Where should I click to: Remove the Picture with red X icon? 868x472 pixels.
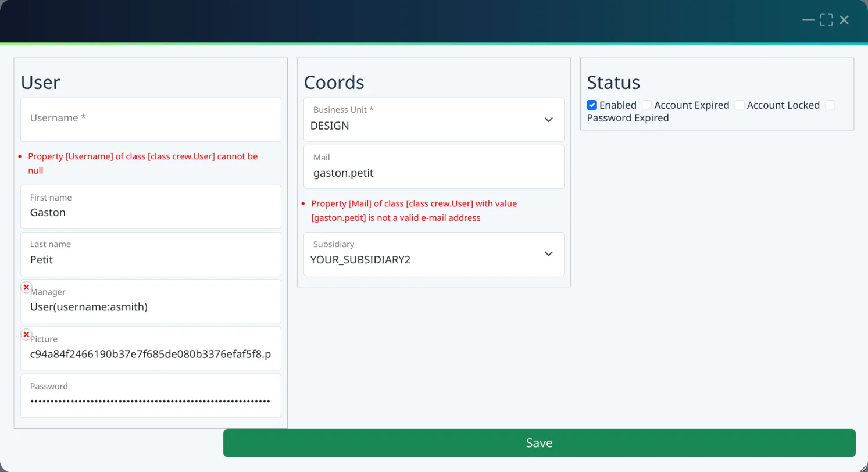[x=26, y=334]
